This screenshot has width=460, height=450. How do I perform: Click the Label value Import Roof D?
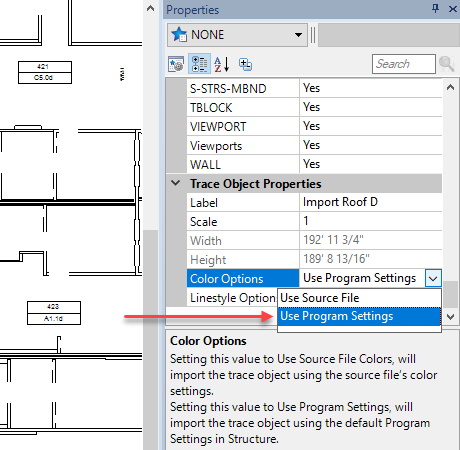point(340,202)
